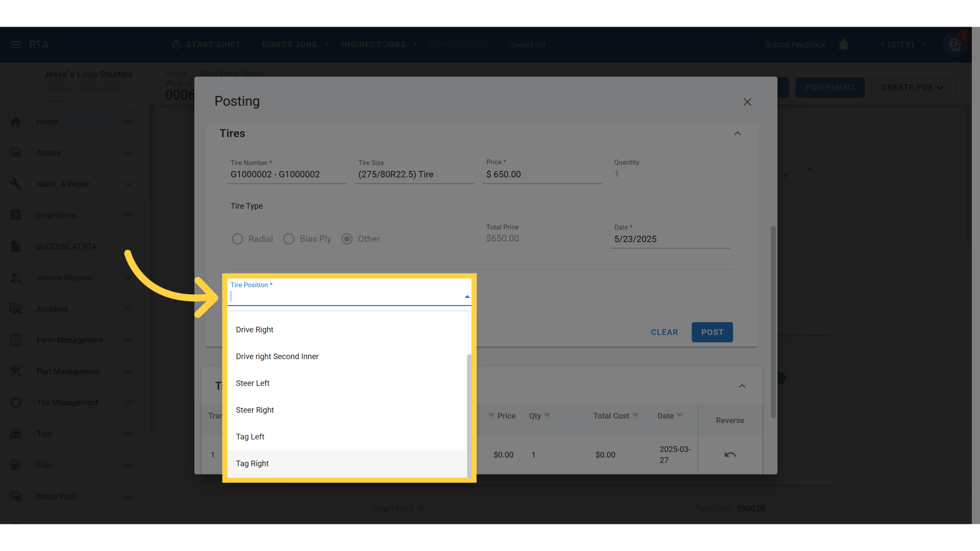Click the Tire Management sidebar icon
Viewport: 980px width, 551px height.
point(16,403)
